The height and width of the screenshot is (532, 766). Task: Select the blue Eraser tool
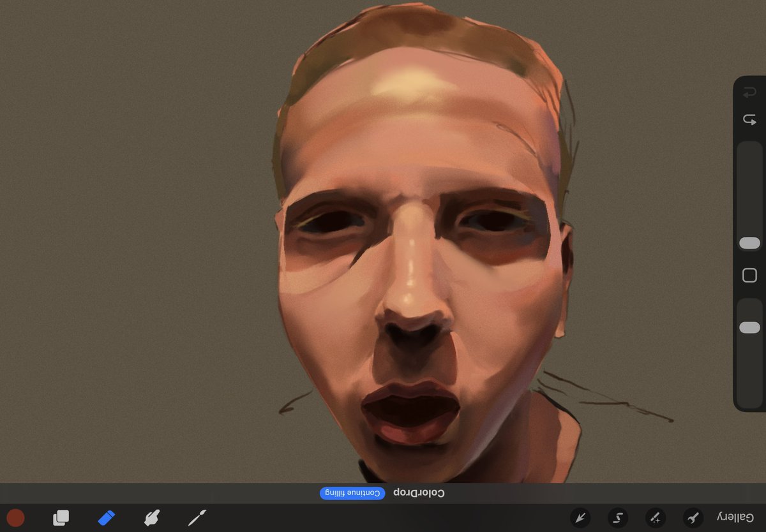(107, 517)
